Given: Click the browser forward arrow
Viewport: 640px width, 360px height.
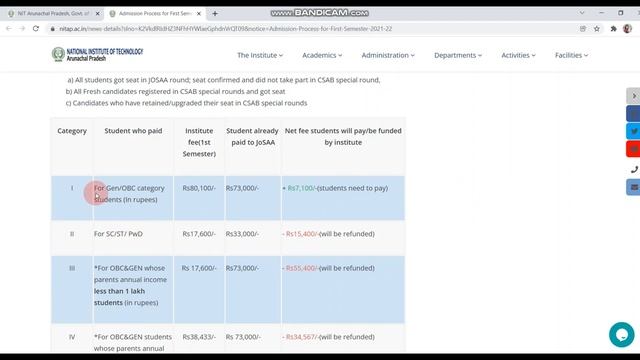Looking at the screenshot, I should [22, 29].
